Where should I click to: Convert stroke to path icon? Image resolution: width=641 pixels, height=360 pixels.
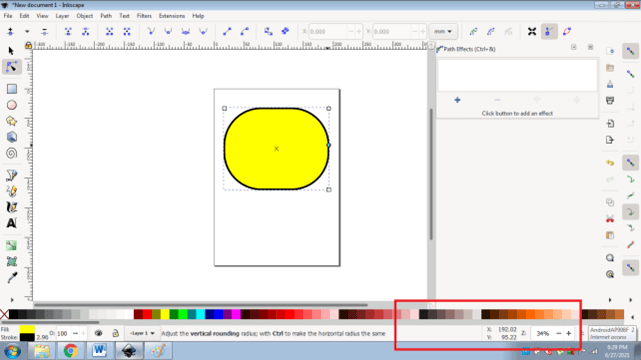285,31
